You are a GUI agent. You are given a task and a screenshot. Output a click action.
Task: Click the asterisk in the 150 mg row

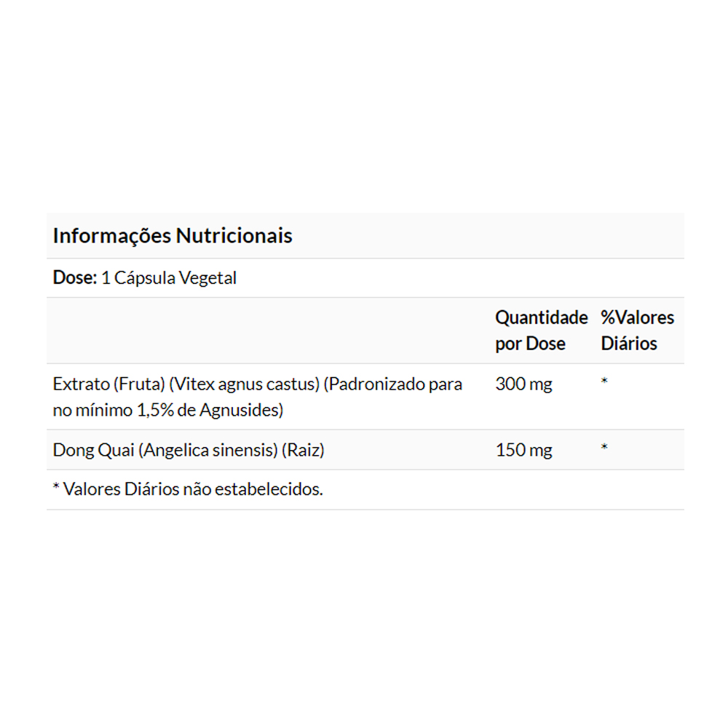pyautogui.click(x=604, y=448)
